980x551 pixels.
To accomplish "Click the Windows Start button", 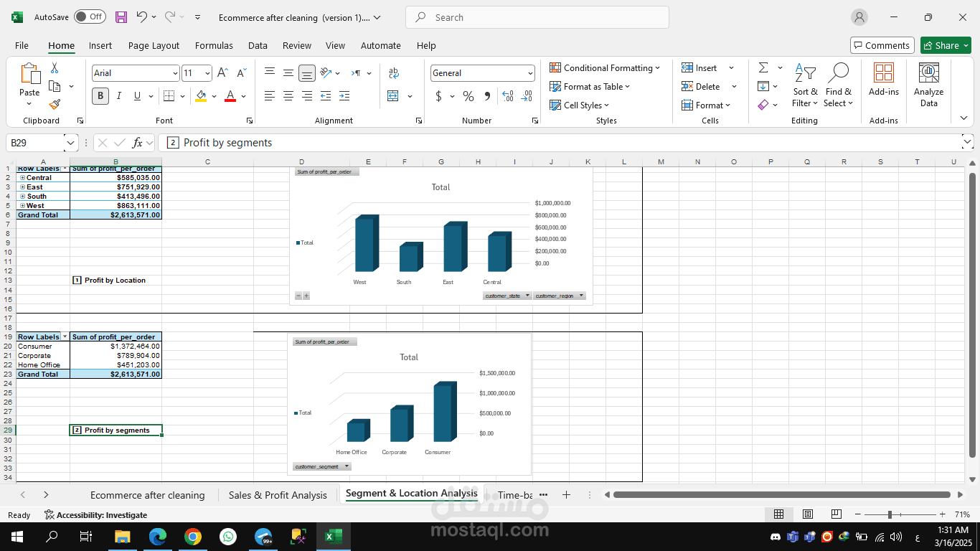I will [x=17, y=537].
